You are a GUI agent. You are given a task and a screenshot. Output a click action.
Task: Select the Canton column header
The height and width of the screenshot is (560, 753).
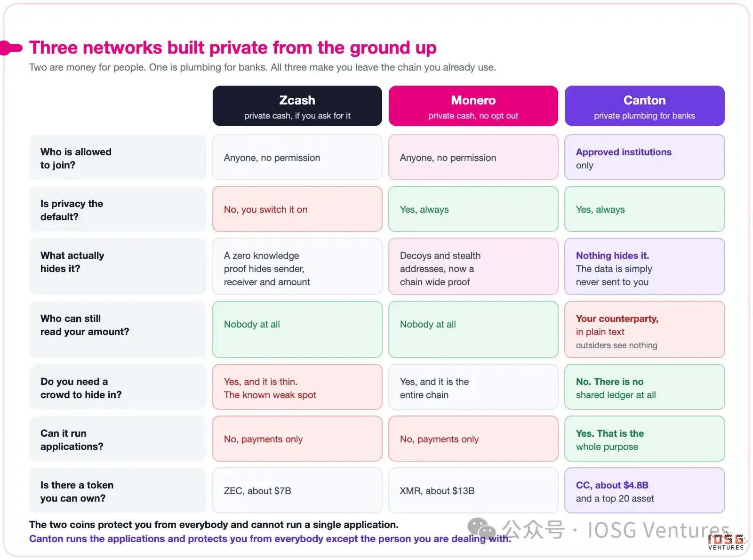(644, 106)
